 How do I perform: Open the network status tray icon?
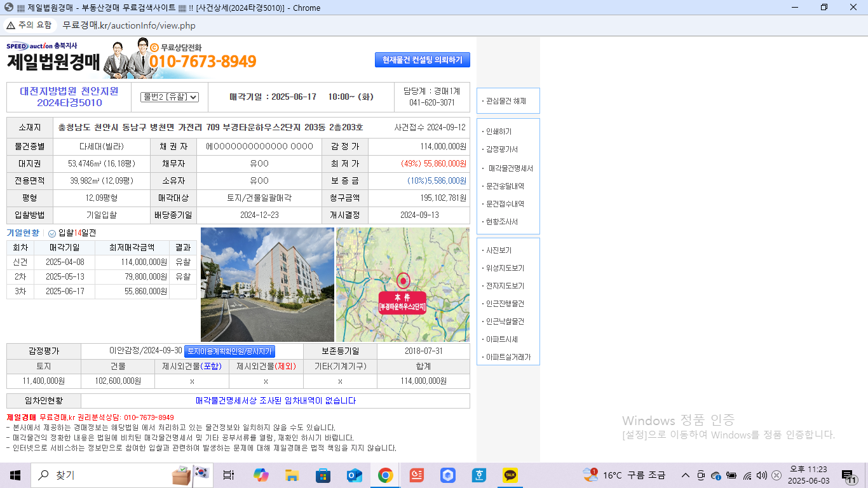pos(747,475)
